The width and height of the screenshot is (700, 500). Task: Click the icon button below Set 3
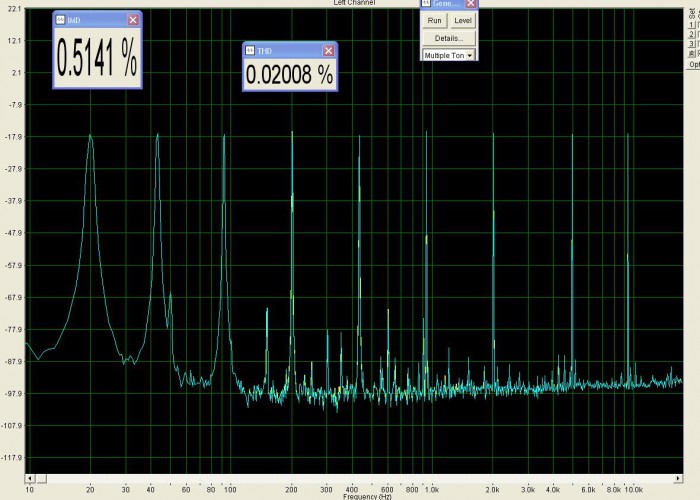tap(692, 54)
